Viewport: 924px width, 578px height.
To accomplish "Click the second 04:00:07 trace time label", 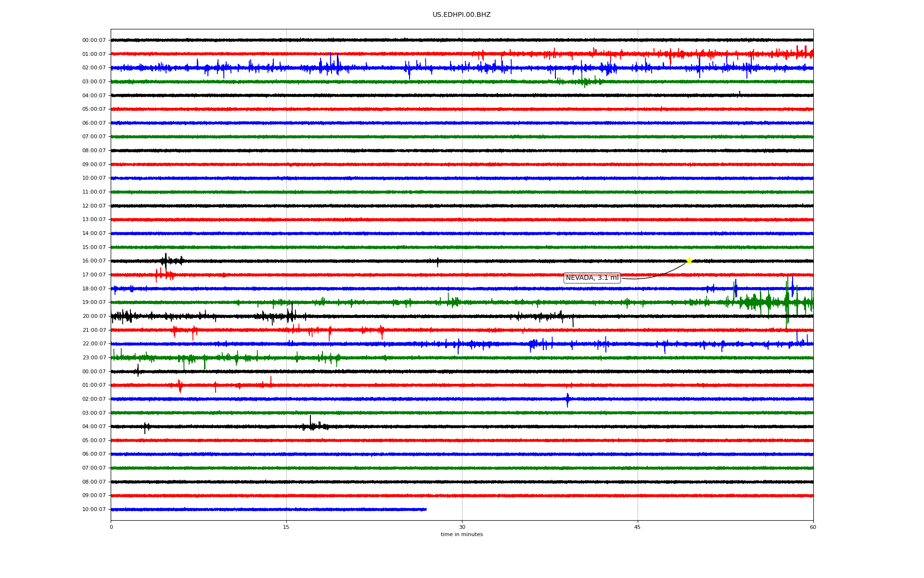I will tap(94, 427).
